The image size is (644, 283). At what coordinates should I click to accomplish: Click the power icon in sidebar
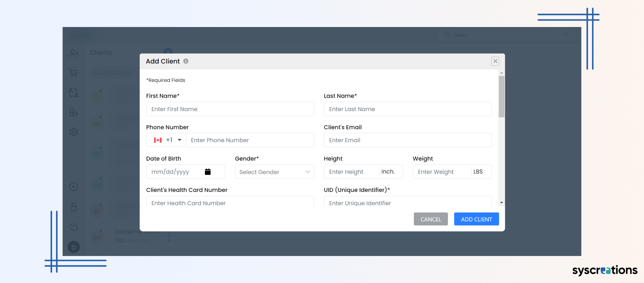(74, 227)
